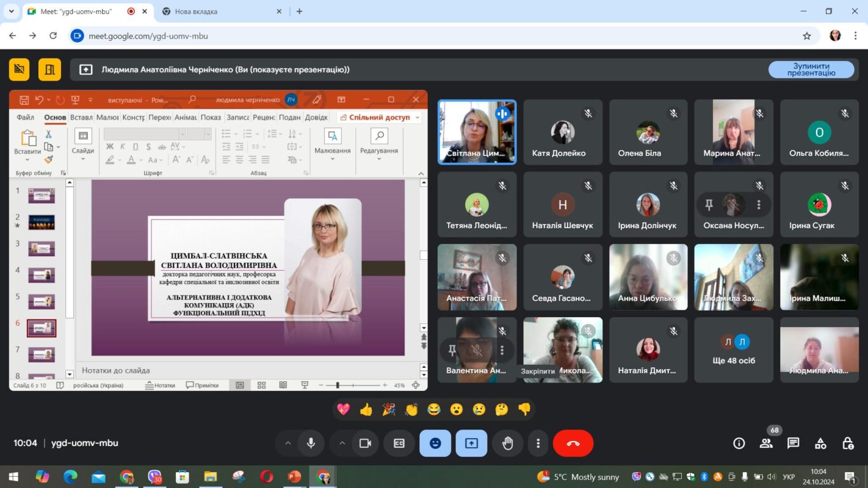Image resolution: width=868 pixels, height=488 pixels.
Task: Open the emoji reactions button
Action: [435, 444]
